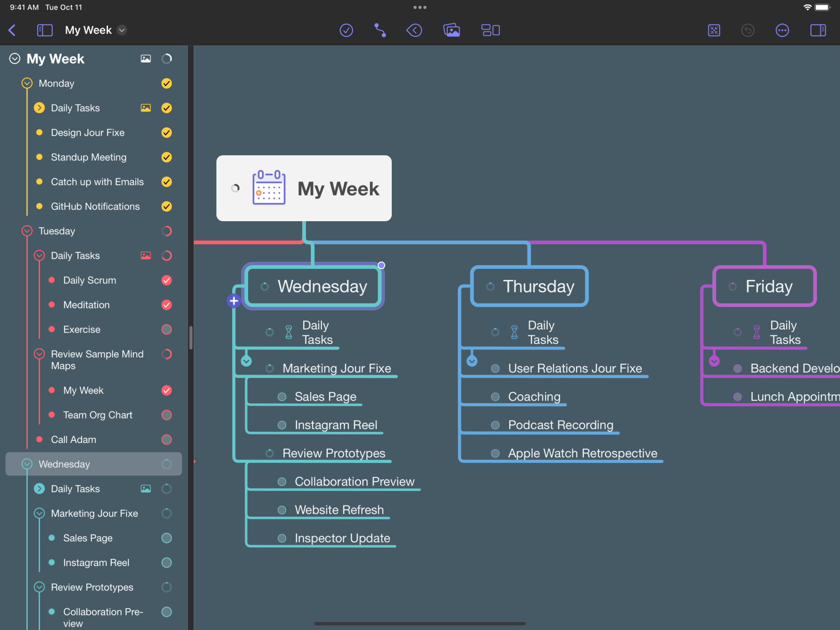840x630 pixels.
Task: Click the Undo icon in the toolbar
Action: click(748, 30)
